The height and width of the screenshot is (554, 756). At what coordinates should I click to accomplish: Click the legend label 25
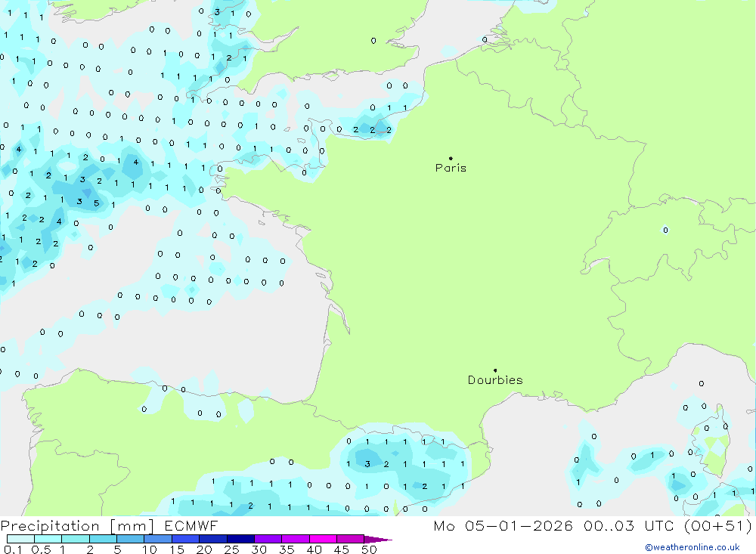tap(231, 549)
